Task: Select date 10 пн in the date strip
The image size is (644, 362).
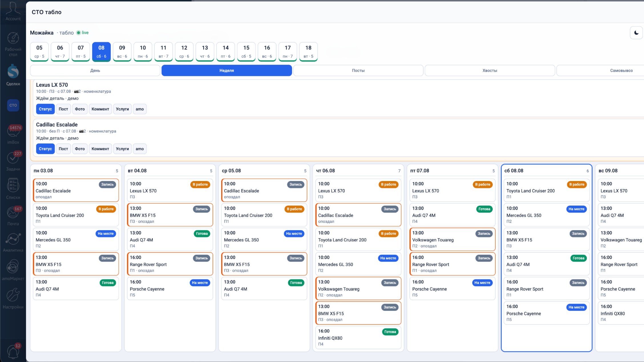Action: pyautogui.click(x=143, y=52)
